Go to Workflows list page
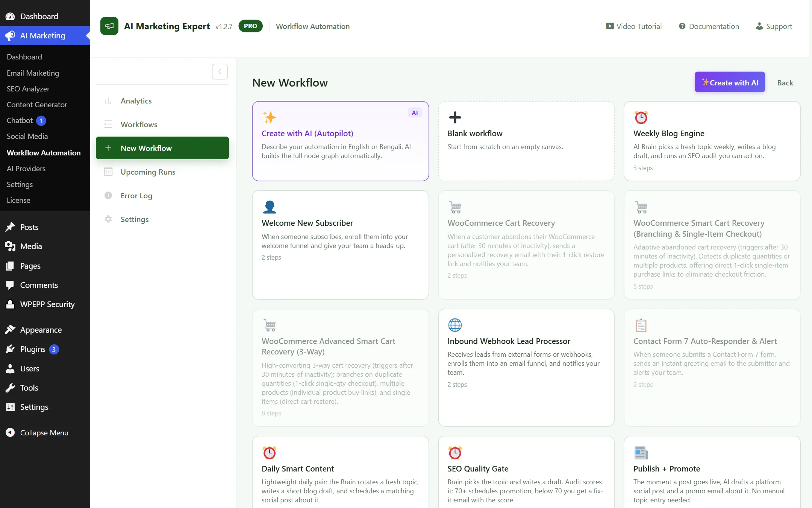Viewport: 812px width, 508px height. 139,124
